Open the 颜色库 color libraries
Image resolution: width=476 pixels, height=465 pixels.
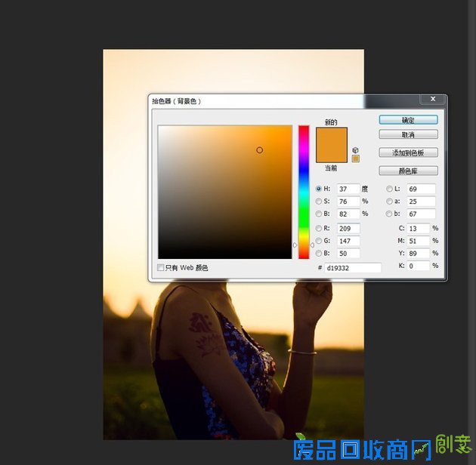click(x=408, y=171)
